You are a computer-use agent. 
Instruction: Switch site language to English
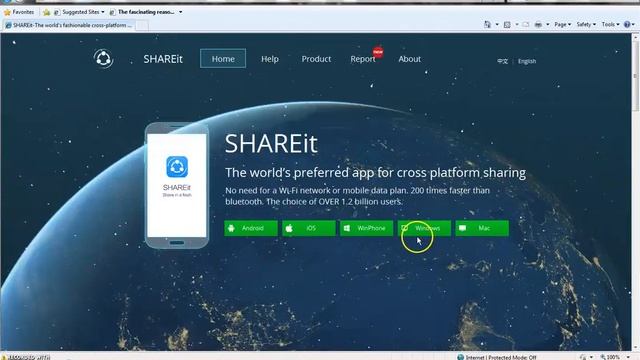(527, 61)
